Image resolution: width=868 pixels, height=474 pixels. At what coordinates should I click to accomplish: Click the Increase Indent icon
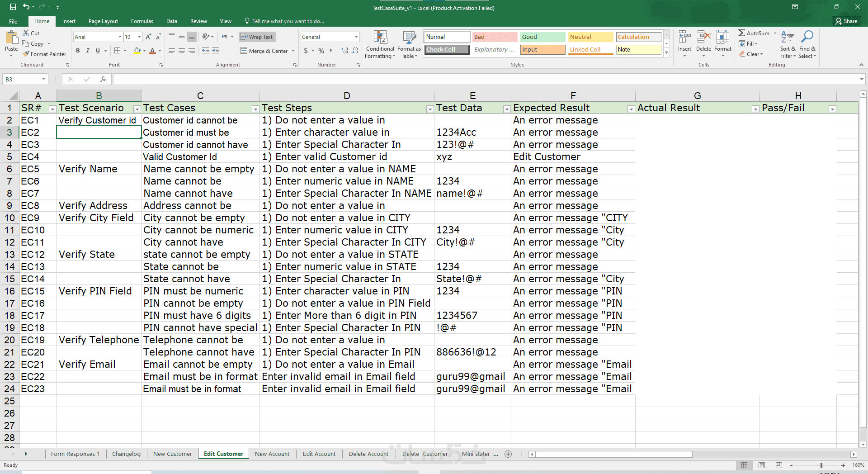tap(216, 51)
